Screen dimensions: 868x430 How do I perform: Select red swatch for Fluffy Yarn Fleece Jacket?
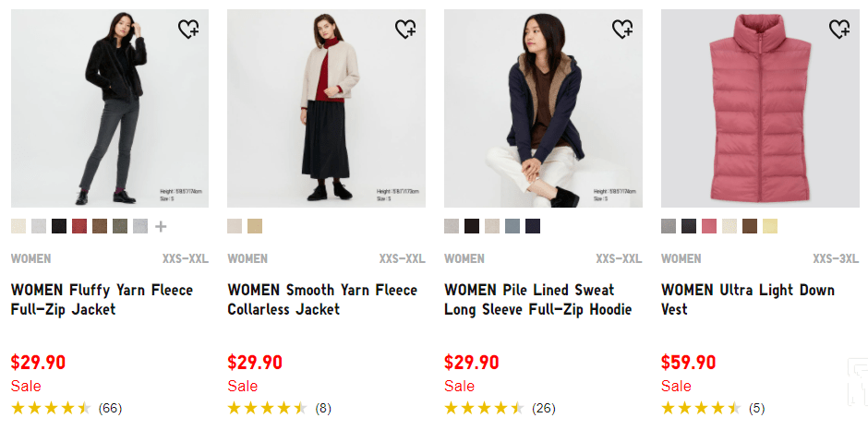[x=79, y=226]
